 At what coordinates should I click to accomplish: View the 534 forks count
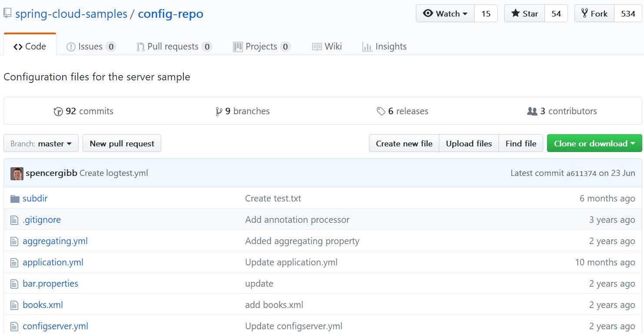point(628,13)
